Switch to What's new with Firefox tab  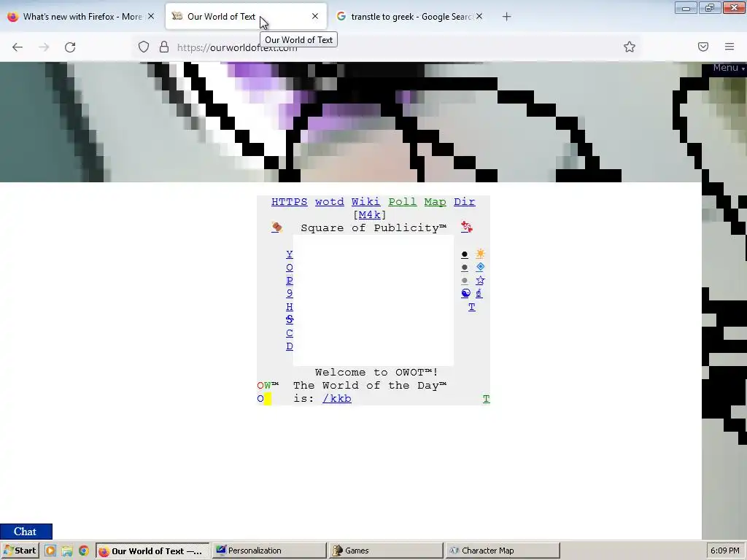81,17
